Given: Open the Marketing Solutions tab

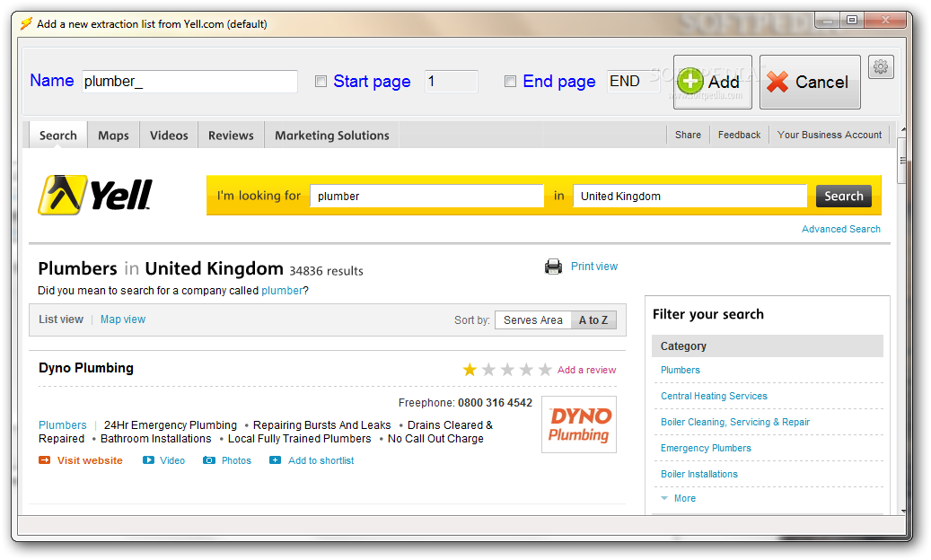Looking at the screenshot, I should point(332,136).
